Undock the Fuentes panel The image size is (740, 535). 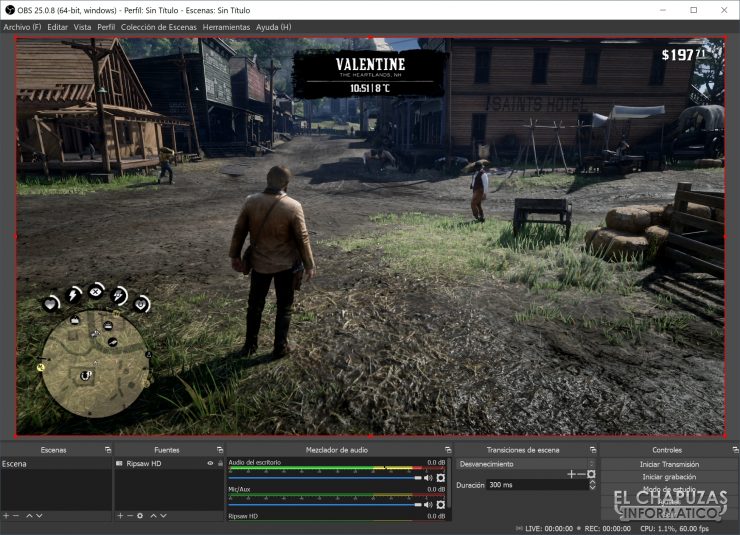219,450
